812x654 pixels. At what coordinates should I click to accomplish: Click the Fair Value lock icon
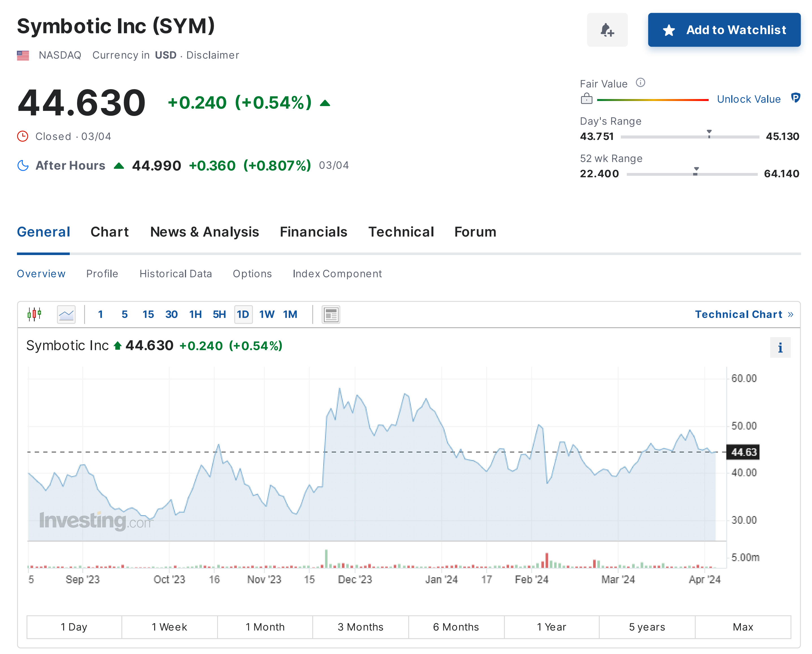[586, 99]
